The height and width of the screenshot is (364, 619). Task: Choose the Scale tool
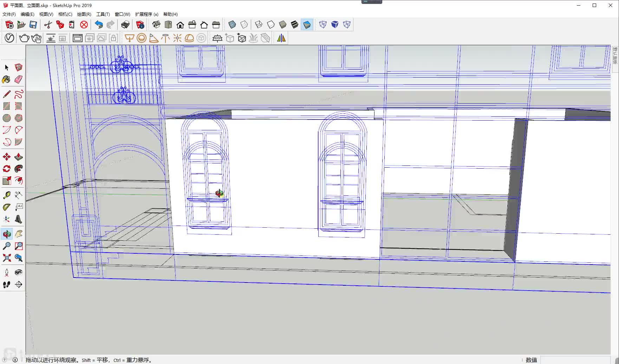(7, 181)
